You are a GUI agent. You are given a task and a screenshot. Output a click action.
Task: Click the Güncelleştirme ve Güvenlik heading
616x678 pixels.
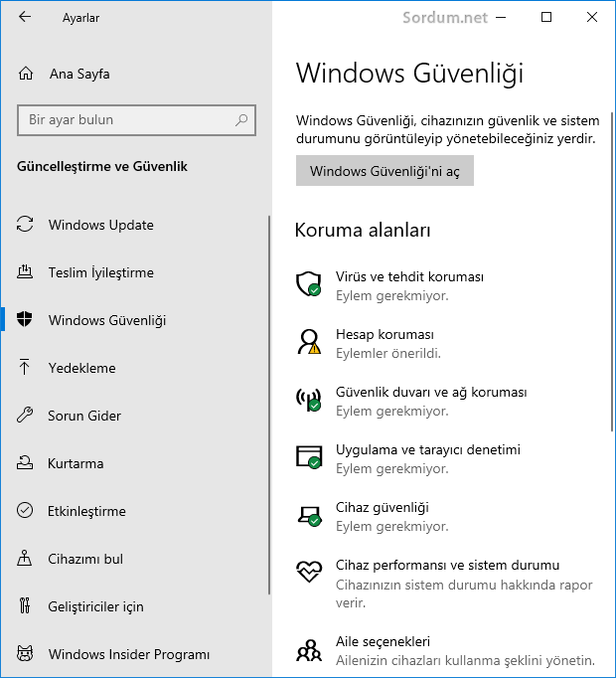tap(102, 166)
